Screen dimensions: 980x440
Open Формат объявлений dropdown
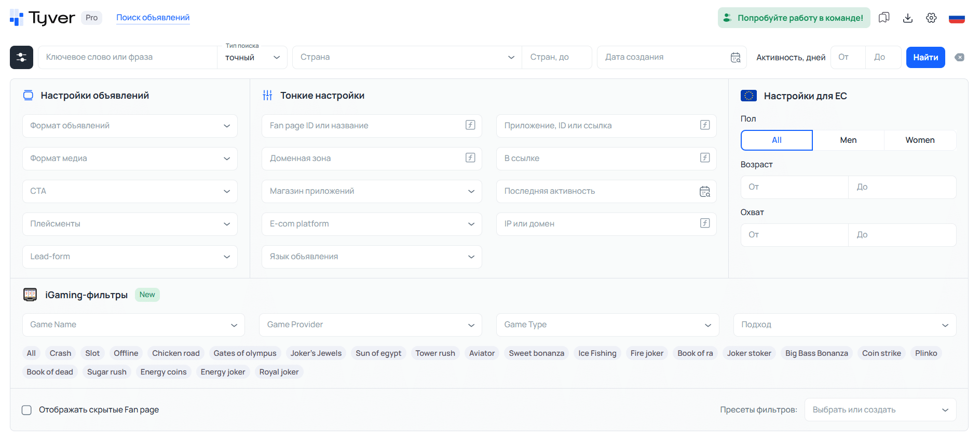(130, 126)
